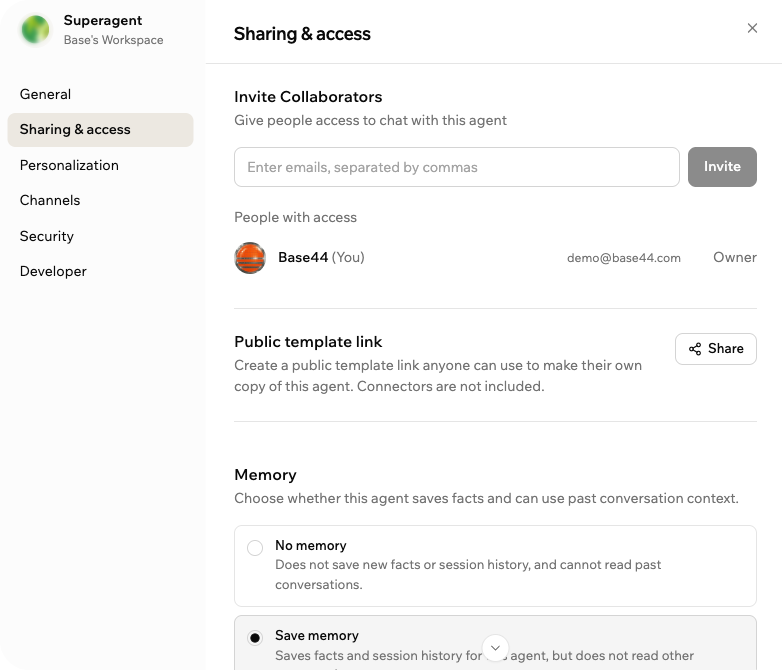Open the Security settings section
This screenshot has width=782, height=670.
click(x=100, y=236)
